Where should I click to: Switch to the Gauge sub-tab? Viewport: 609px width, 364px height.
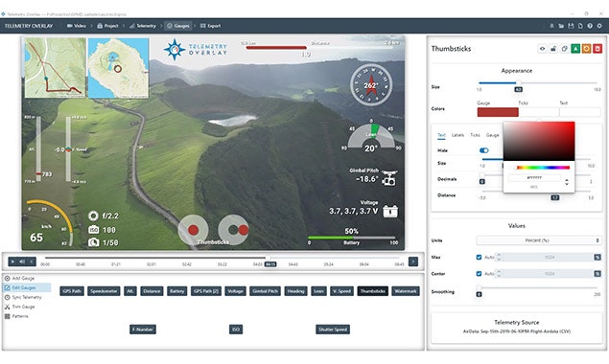[x=493, y=135]
